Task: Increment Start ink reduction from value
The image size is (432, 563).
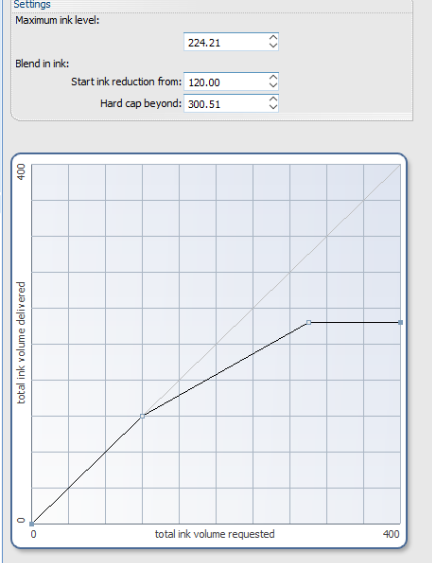Action: tap(273, 78)
